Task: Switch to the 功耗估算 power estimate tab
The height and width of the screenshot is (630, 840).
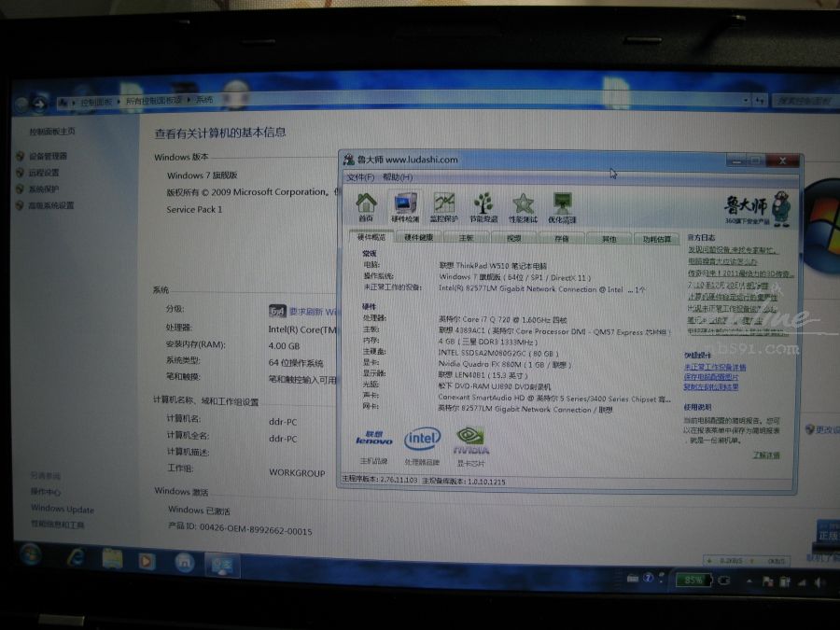Action: pos(656,239)
